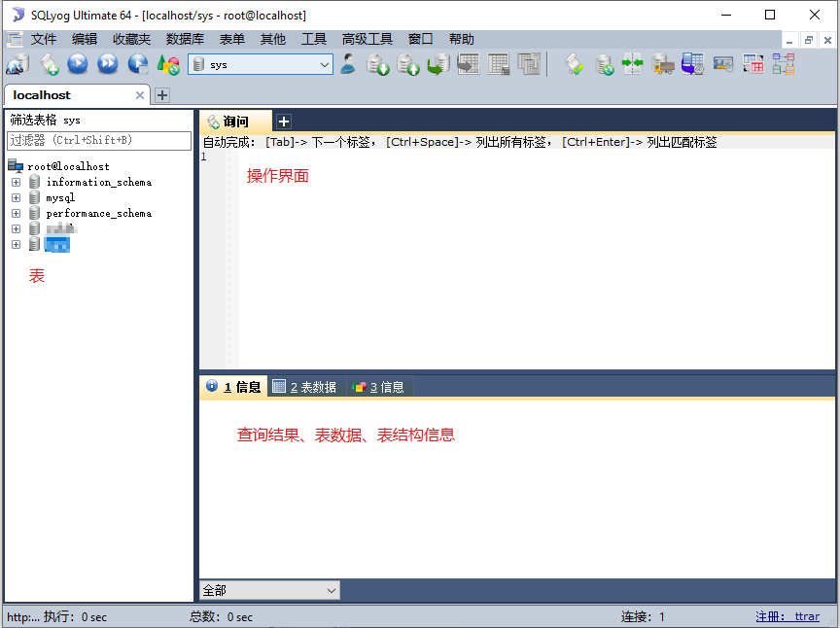
Task: Select the blue highlighted database entry
Action: (x=56, y=244)
